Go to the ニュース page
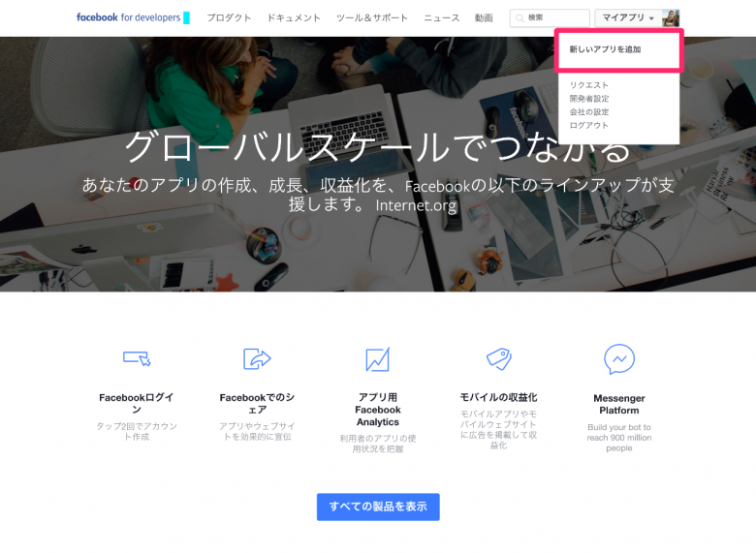 click(441, 17)
